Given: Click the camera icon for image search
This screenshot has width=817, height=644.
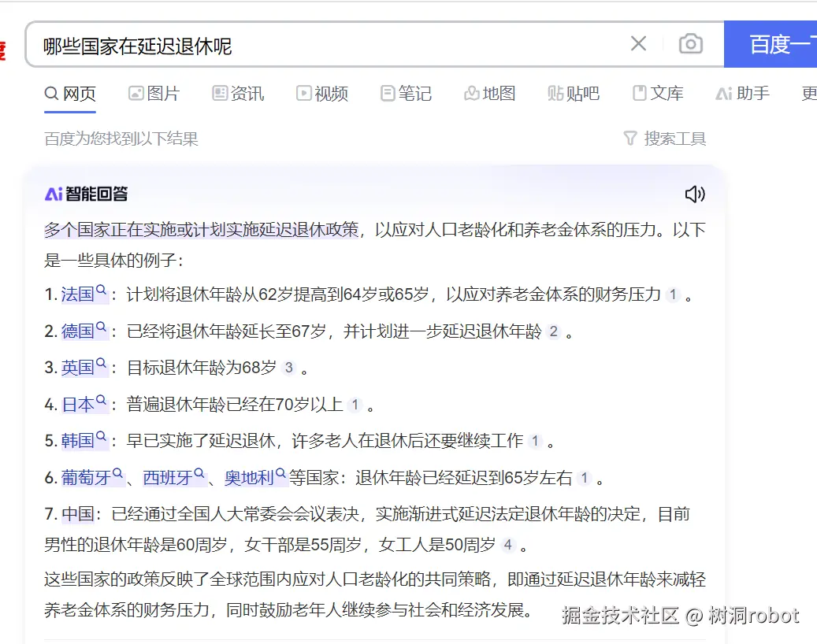Looking at the screenshot, I should click(691, 44).
